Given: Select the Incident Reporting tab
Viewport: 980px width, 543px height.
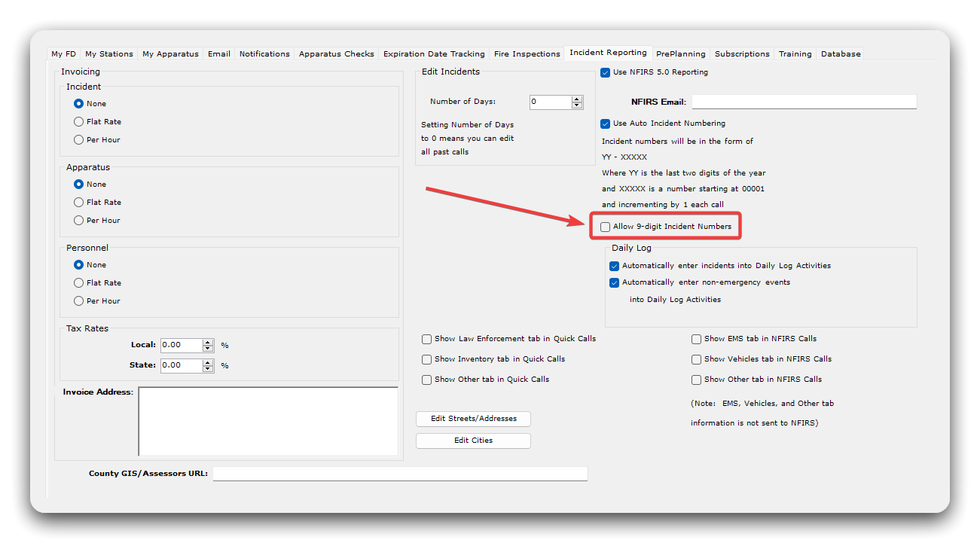Looking at the screenshot, I should (608, 53).
